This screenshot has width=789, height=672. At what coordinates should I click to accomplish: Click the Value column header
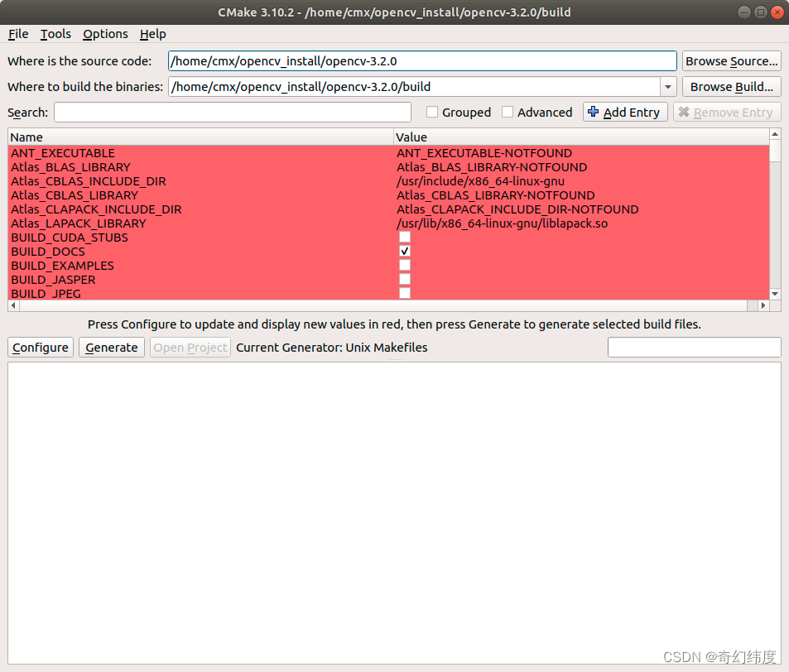(x=581, y=137)
